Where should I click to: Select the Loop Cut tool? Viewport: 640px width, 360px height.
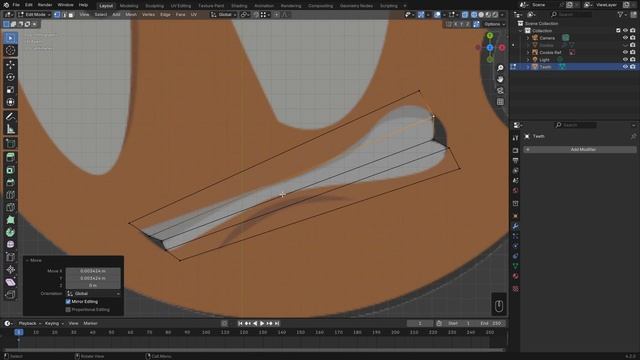11,195
